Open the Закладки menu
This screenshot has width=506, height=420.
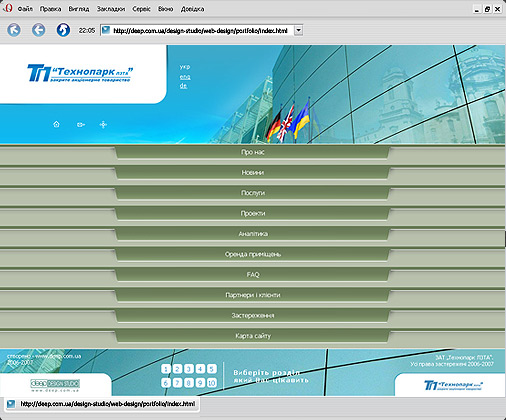pos(111,9)
